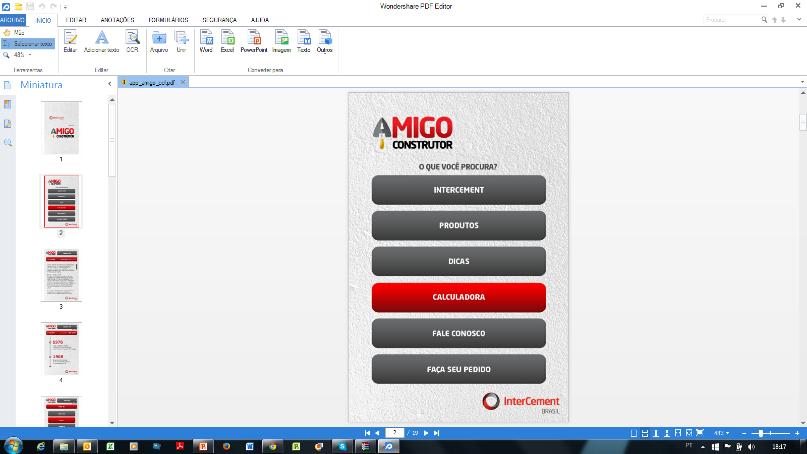807x454 pixels.
Task: Switch to the EDITAR ribbon tab
Action: [76, 20]
